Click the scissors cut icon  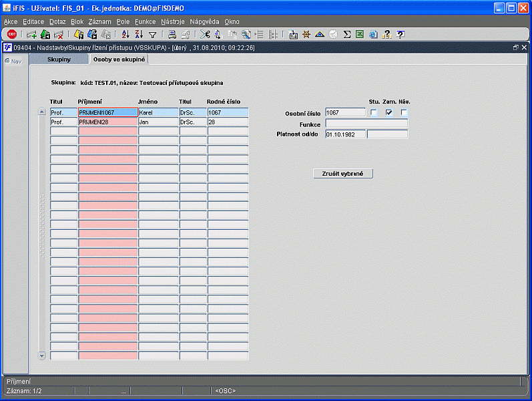(204, 34)
